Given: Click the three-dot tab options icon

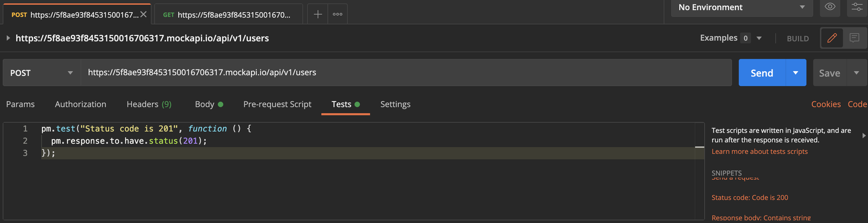Looking at the screenshot, I should 338,14.
